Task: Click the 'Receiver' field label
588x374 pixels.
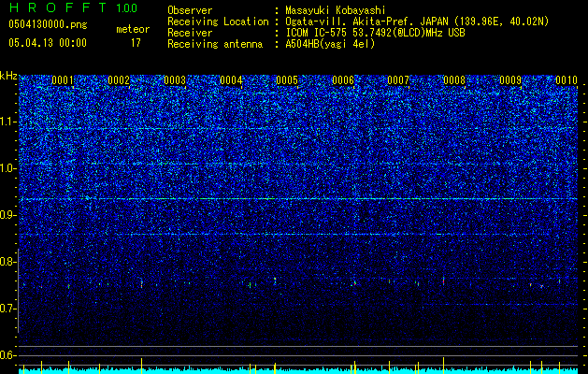Action: (190, 33)
